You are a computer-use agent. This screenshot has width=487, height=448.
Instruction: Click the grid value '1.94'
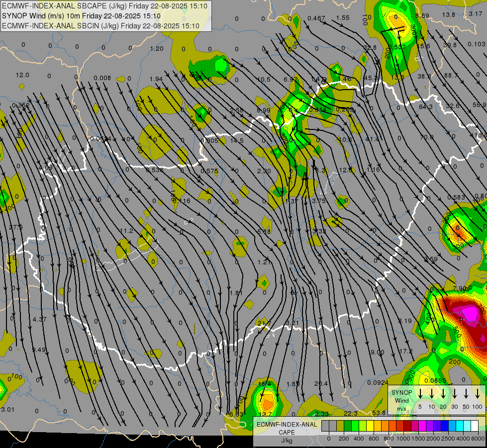point(156,79)
